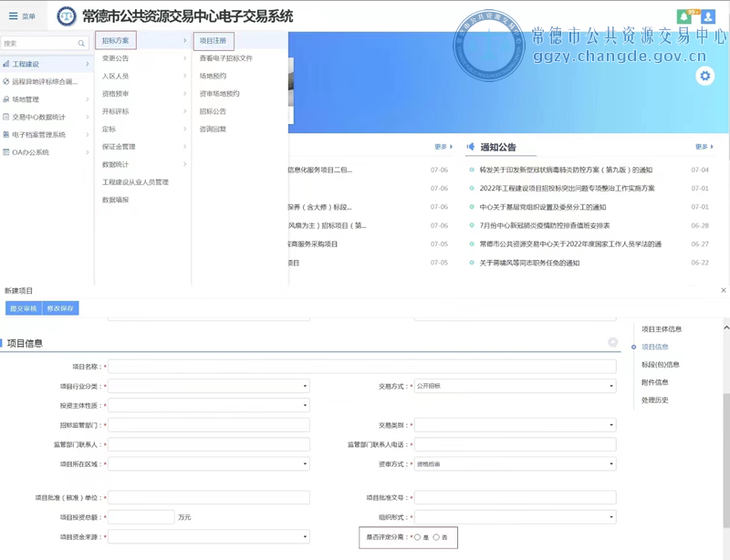The width and height of the screenshot is (730, 560).
Task: Jump to 项目主体信息 anchor
Action: (662, 329)
